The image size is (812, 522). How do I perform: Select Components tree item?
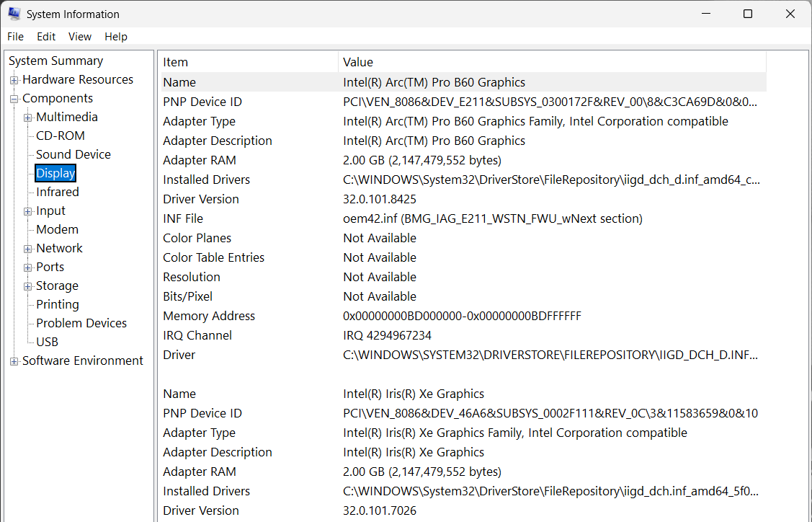(x=58, y=99)
